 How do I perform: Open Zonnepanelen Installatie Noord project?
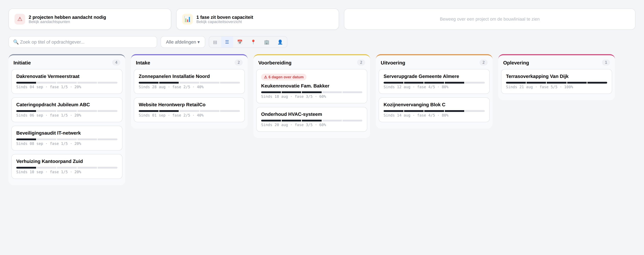click(189, 81)
